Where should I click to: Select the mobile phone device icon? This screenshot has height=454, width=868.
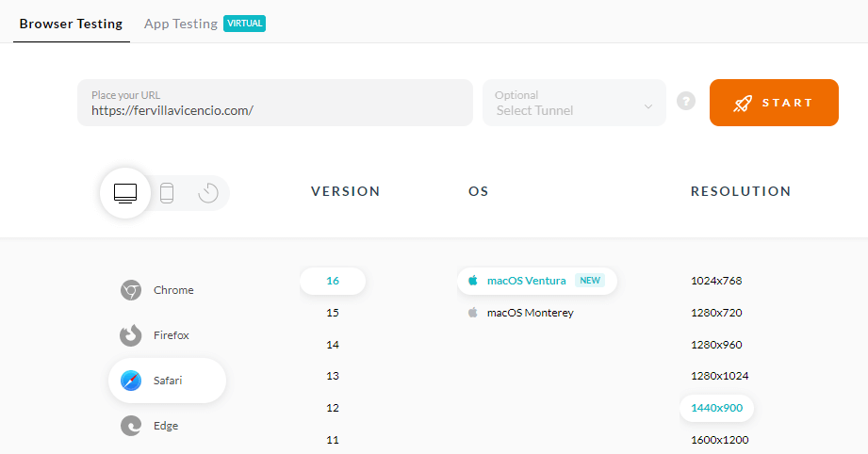click(167, 193)
